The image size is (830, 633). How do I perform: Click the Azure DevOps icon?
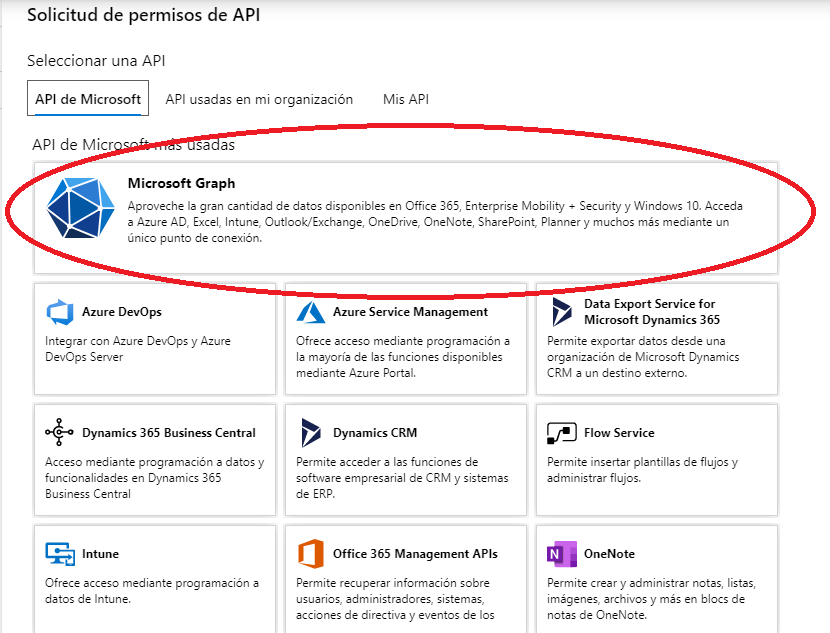[x=60, y=312]
